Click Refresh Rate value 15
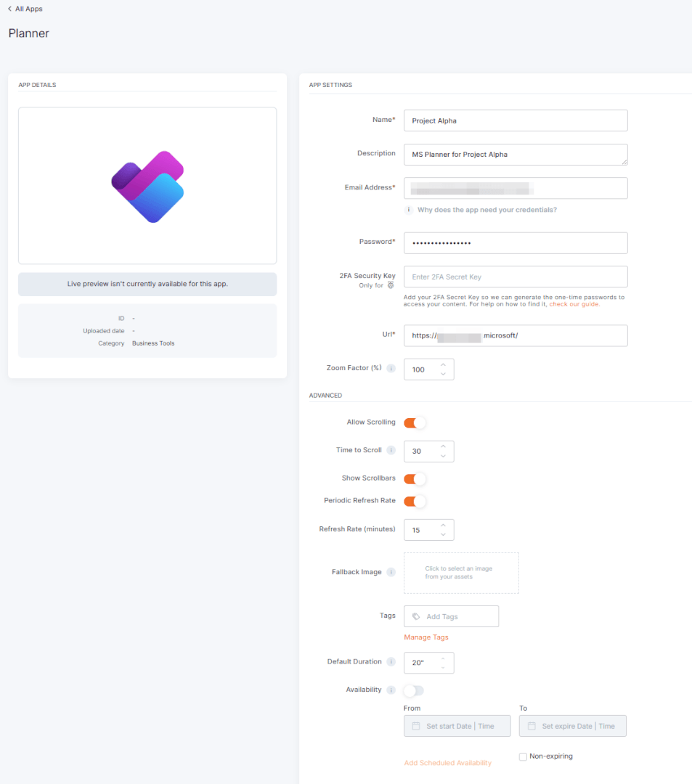Viewport: 692px width, 784px height. (416, 530)
